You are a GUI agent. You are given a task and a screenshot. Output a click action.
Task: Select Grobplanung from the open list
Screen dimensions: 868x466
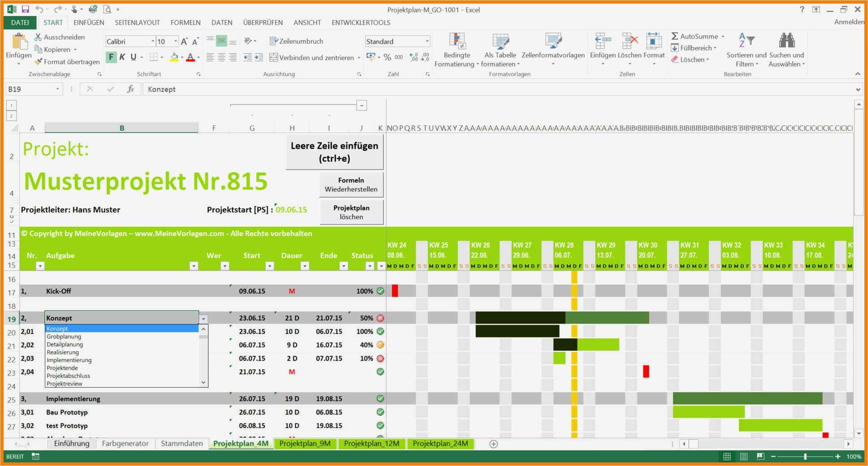point(63,337)
